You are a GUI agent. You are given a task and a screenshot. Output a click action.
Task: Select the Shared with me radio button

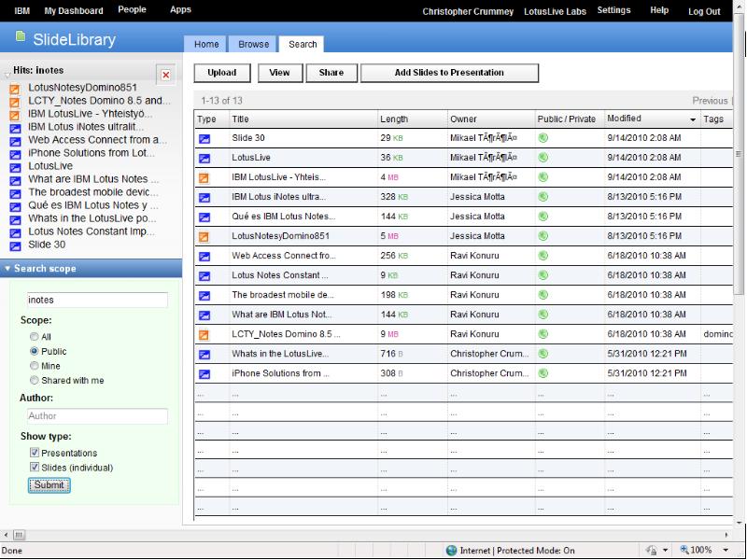(x=35, y=381)
